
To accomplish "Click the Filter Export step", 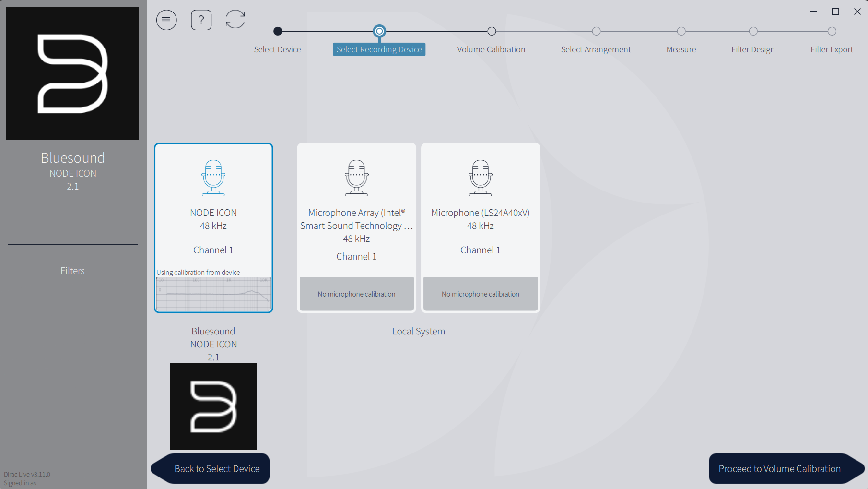I will tap(832, 32).
